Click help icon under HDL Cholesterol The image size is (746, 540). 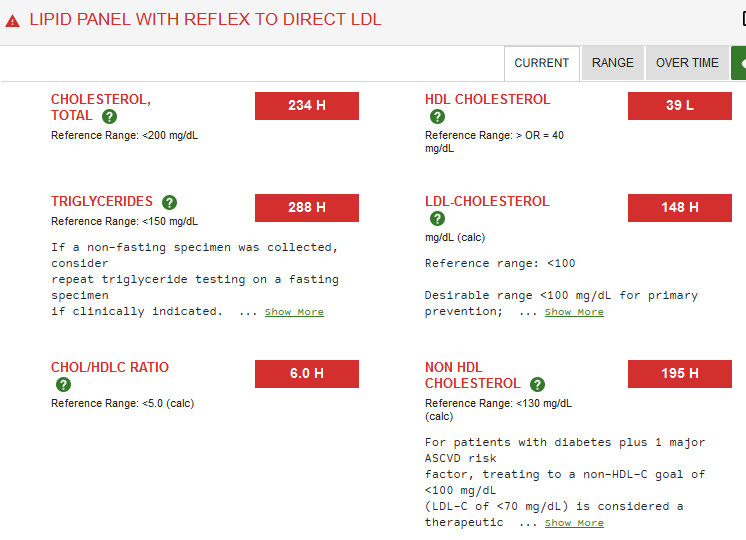(x=437, y=117)
